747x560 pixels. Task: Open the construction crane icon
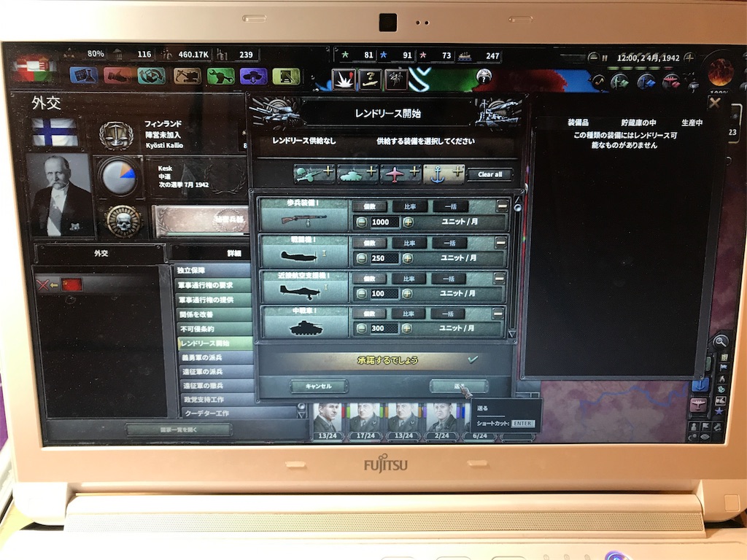pyautogui.click(x=186, y=76)
